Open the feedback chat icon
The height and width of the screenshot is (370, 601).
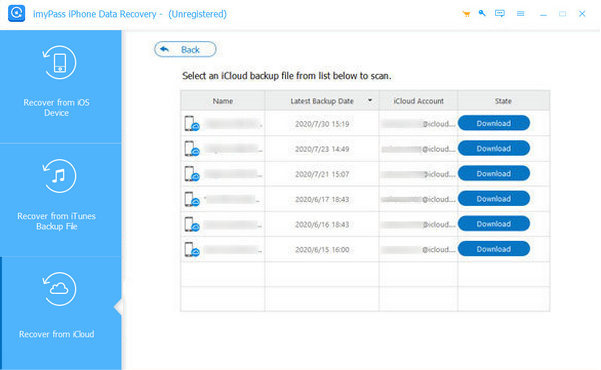tap(500, 13)
